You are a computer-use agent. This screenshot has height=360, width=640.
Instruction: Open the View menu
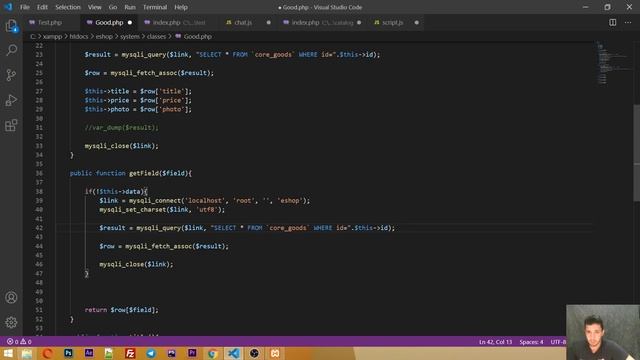(95, 7)
